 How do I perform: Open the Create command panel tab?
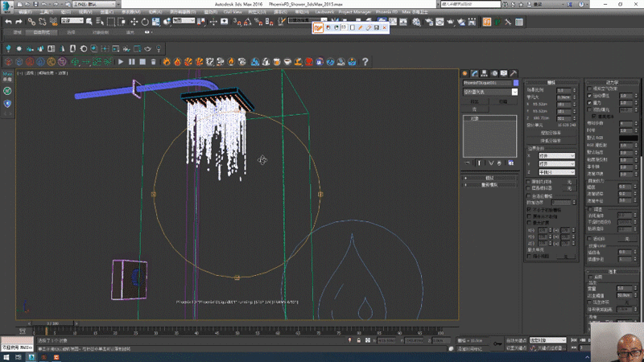pyautogui.click(x=465, y=73)
